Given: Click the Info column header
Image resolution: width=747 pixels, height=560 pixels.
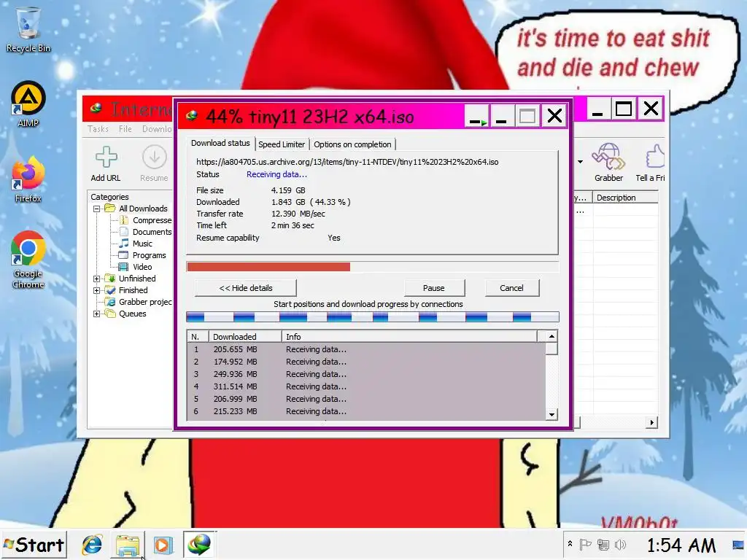Looking at the screenshot, I should pyautogui.click(x=410, y=337).
